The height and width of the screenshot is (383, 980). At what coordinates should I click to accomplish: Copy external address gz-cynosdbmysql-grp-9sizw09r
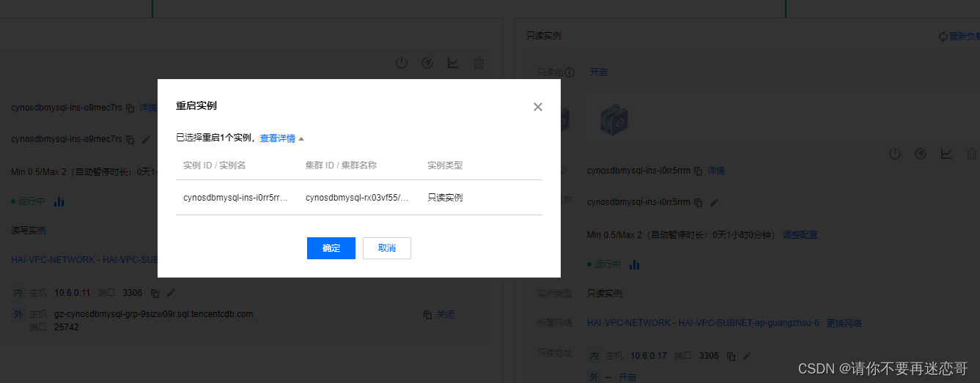[427, 315]
